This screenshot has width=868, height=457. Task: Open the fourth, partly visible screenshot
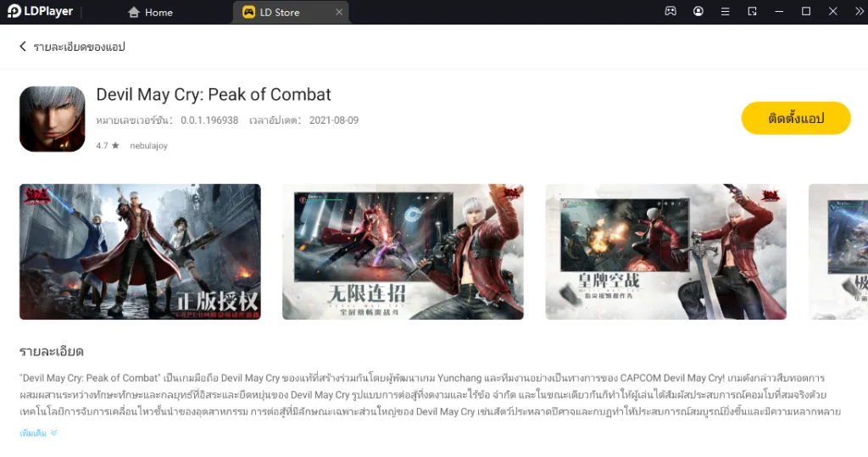tap(838, 252)
